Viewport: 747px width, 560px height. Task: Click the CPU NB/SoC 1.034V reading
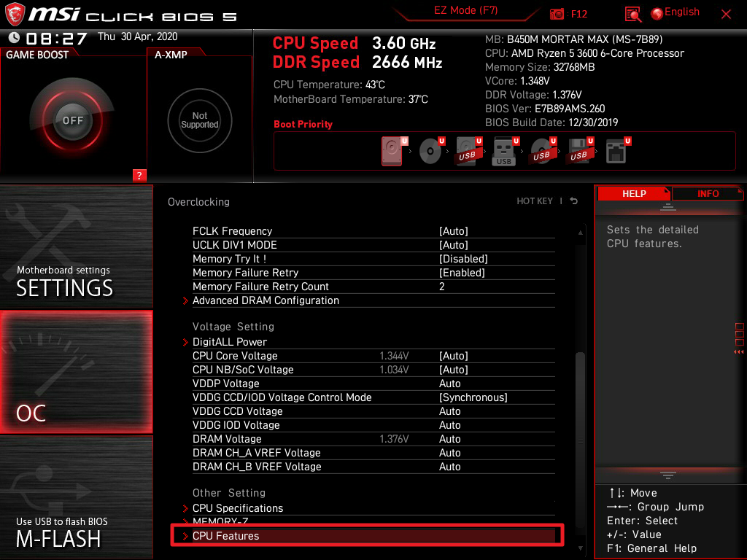pos(394,370)
